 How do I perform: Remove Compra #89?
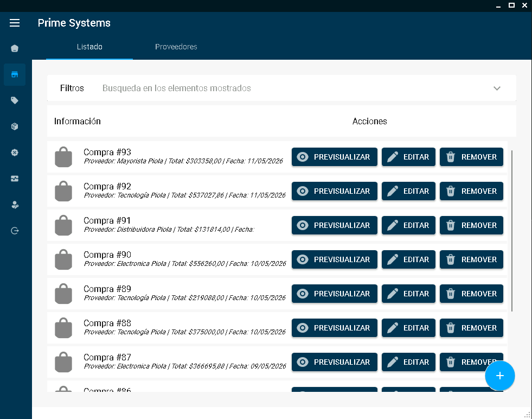point(471,294)
